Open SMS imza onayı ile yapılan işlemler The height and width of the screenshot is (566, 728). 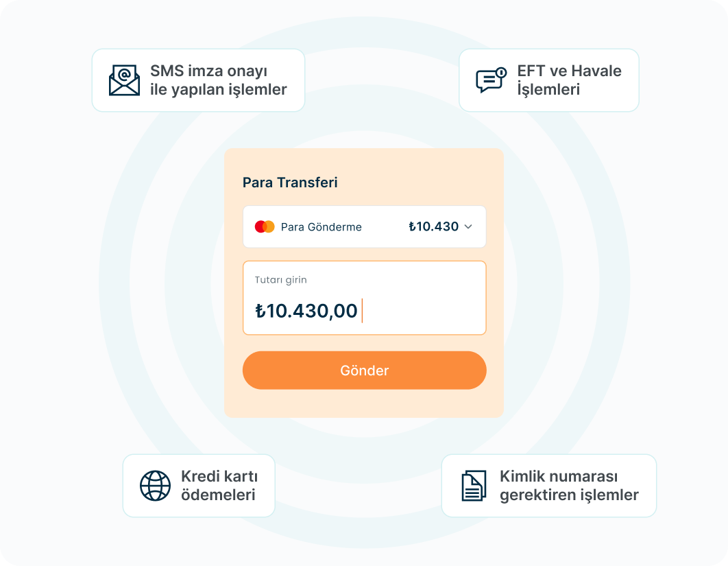coord(218,80)
